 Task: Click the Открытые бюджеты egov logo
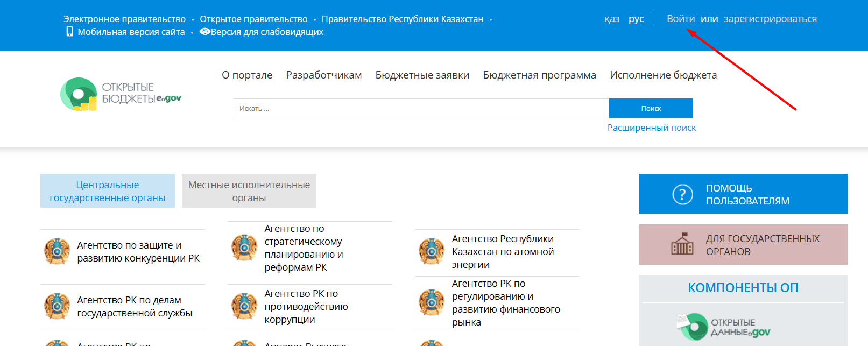point(121,94)
